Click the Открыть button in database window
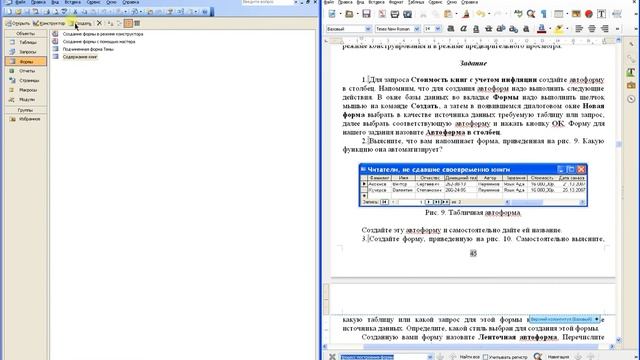Image resolution: width=640 pixels, height=360 pixels. point(18,23)
